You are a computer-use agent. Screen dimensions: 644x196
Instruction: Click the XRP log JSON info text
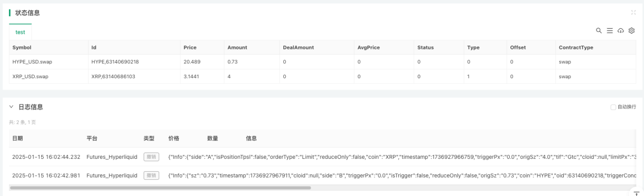pyautogui.click(x=402, y=156)
